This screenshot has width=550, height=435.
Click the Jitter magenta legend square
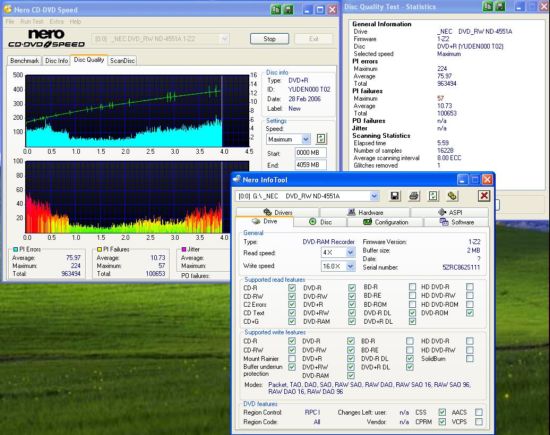[183, 249]
